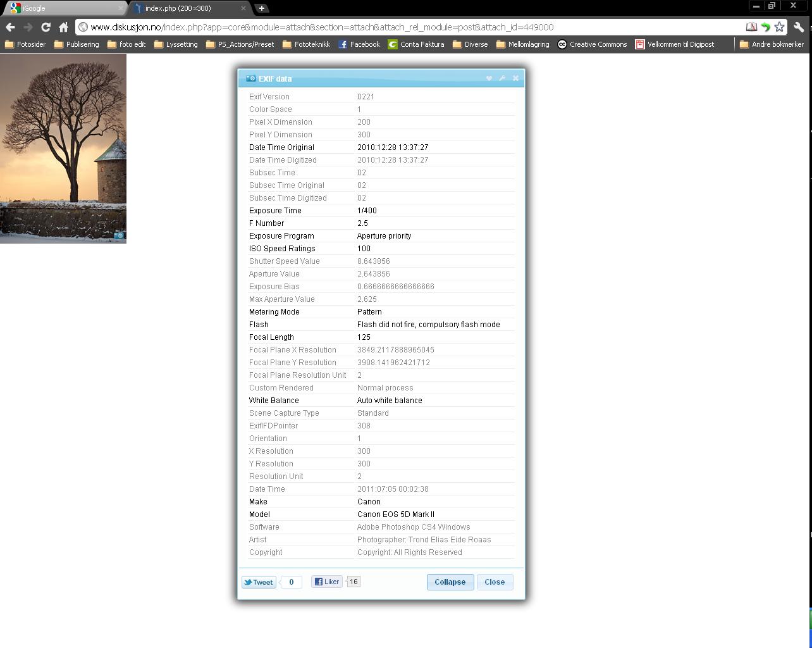The height and width of the screenshot is (648, 812).
Task: Reload the current page
Action: point(46,27)
